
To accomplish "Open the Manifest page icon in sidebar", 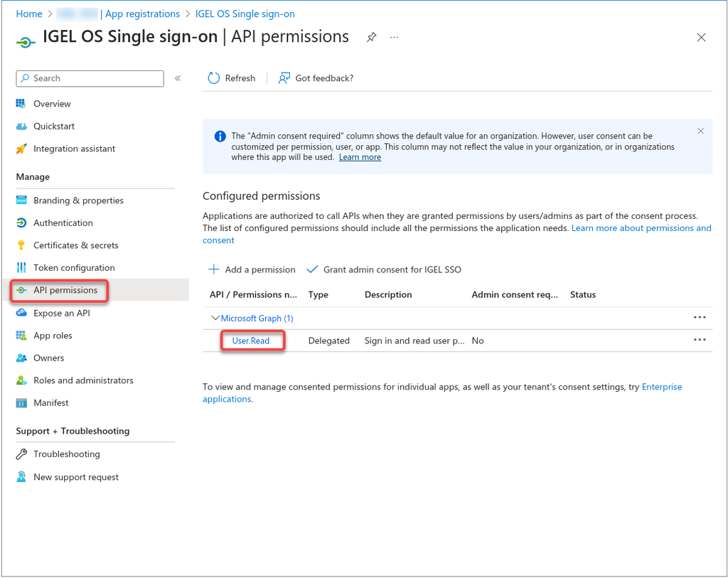I will [21, 403].
